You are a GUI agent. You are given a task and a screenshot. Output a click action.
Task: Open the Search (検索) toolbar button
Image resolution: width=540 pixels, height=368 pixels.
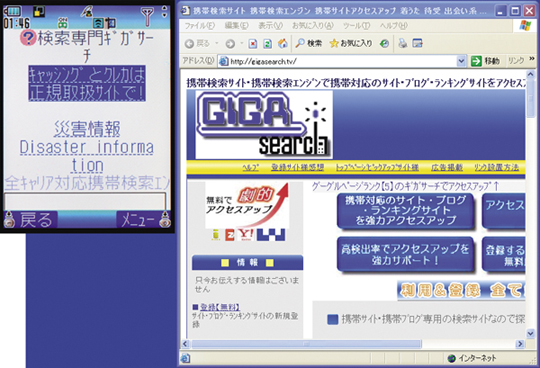coord(309,43)
